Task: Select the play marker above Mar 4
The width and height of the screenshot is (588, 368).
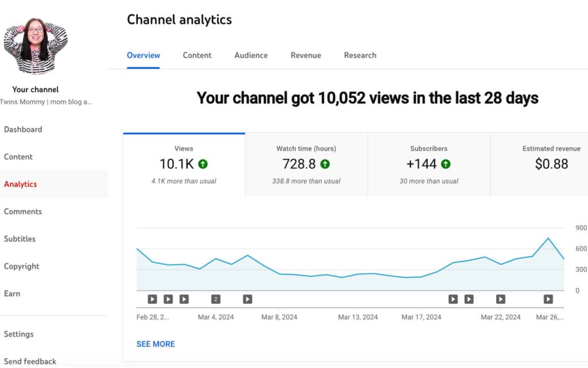Action: coord(184,299)
